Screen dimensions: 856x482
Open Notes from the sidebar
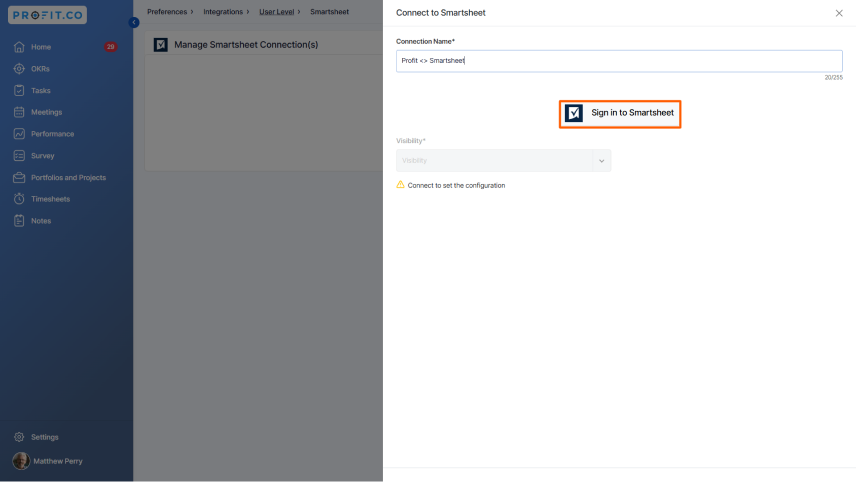[x=41, y=221]
